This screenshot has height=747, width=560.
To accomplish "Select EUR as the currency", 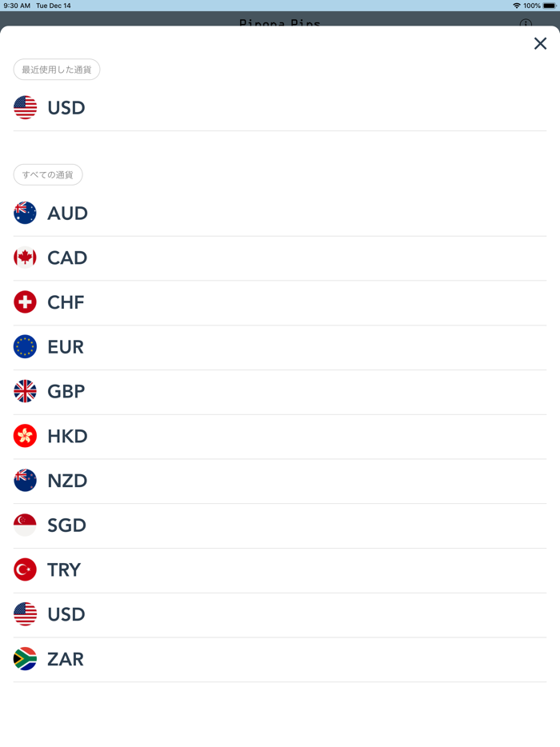I will point(66,347).
